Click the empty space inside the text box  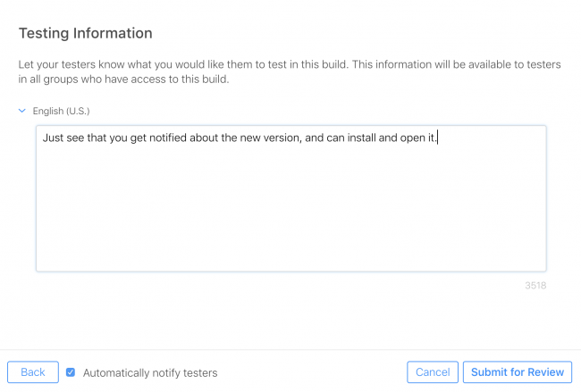(290, 223)
